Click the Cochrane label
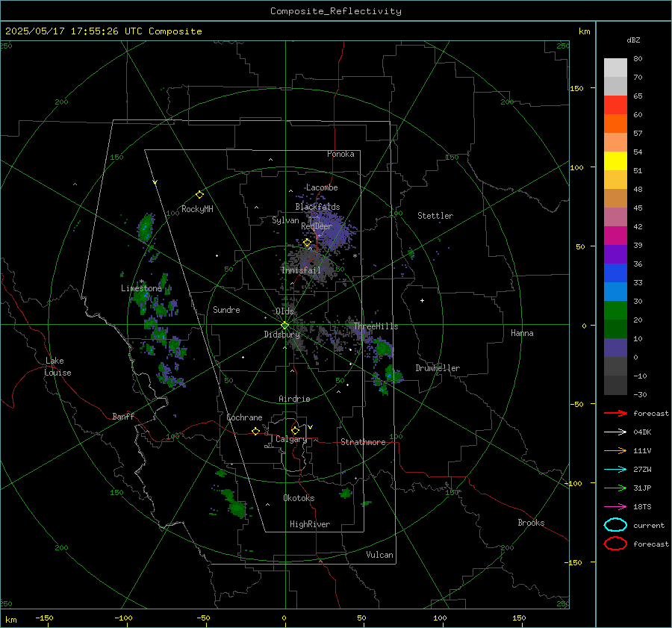Screen dimensions: 672x628 [244, 417]
